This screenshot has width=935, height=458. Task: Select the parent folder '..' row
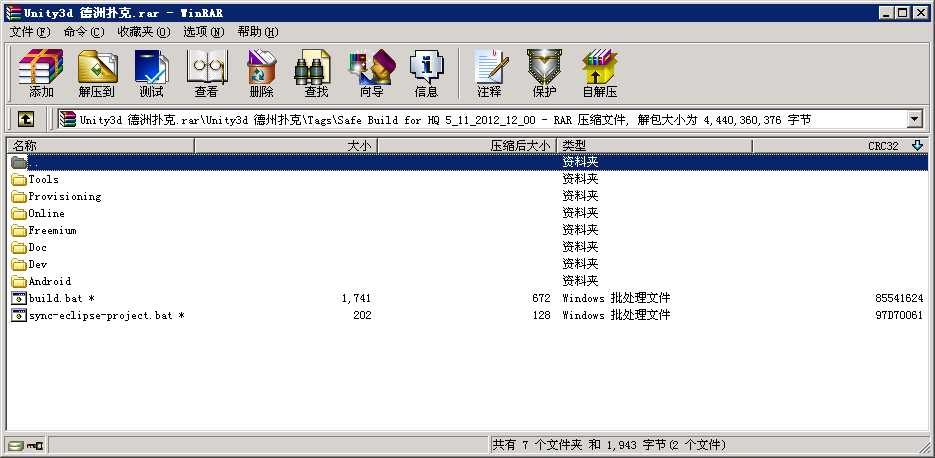(468, 162)
